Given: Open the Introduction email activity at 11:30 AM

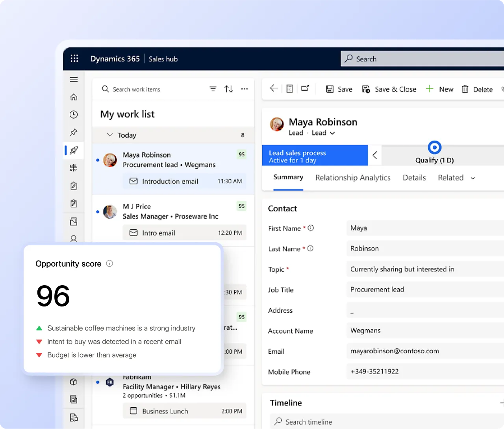Looking at the screenshot, I should tap(185, 181).
